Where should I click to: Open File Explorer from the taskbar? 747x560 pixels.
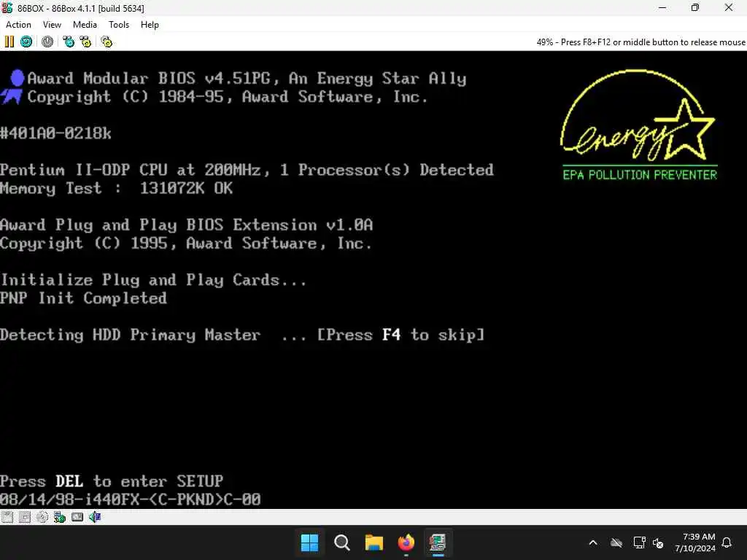click(x=374, y=542)
